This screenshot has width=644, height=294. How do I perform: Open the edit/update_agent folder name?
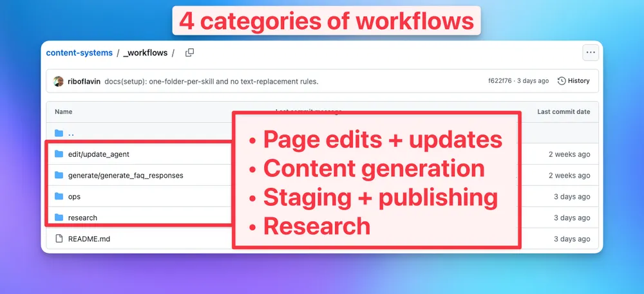click(99, 154)
